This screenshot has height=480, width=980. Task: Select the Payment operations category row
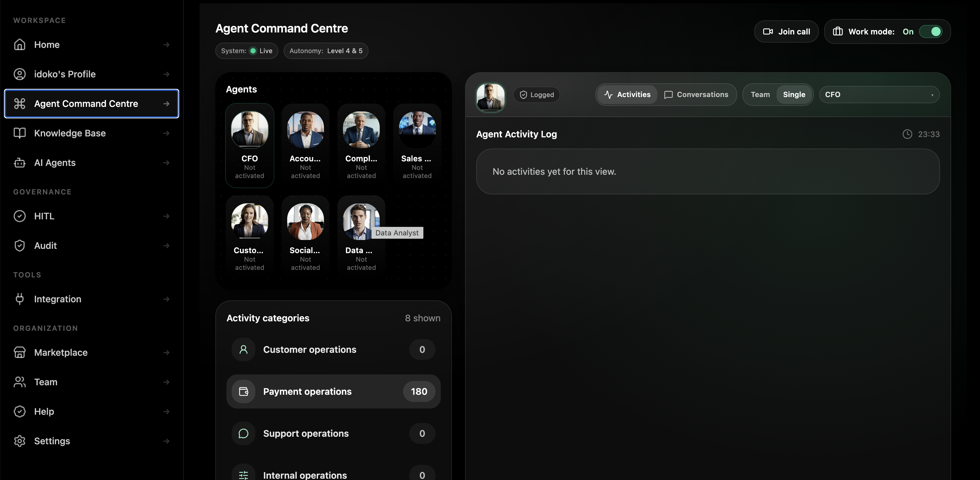(x=333, y=391)
